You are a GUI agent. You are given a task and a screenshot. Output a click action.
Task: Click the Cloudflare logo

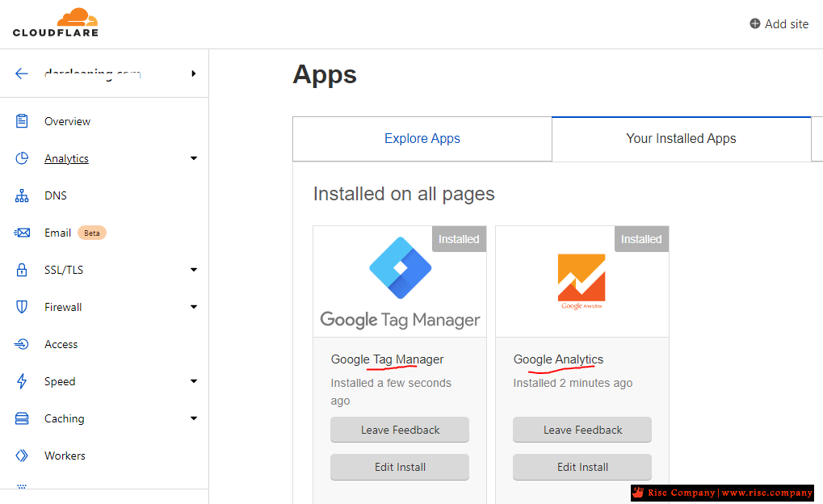click(56, 23)
